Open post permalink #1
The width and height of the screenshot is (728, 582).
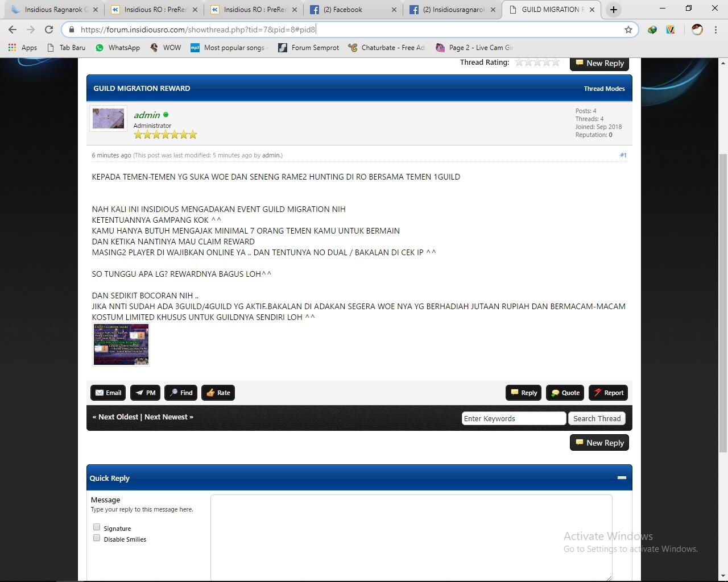click(623, 155)
